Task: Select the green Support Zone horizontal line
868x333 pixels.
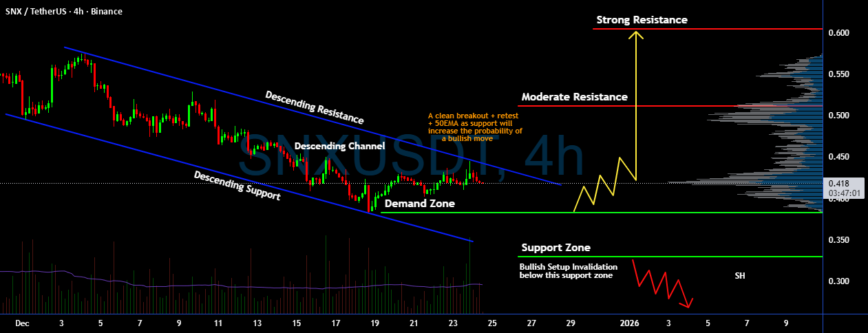Action: [671, 257]
